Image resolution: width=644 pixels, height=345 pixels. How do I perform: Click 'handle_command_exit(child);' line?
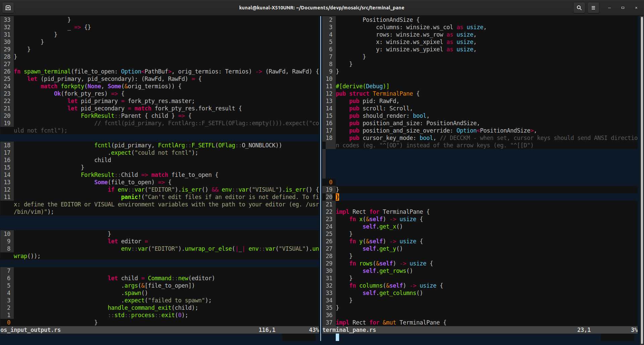[153, 308]
